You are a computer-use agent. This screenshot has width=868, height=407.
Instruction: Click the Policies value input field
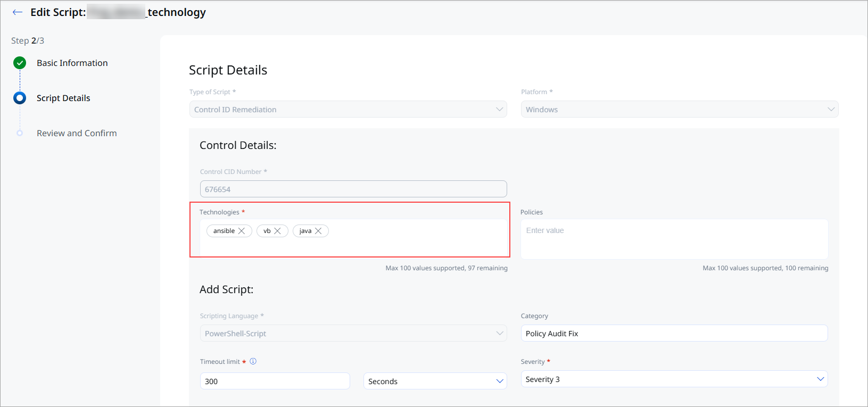(x=674, y=239)
